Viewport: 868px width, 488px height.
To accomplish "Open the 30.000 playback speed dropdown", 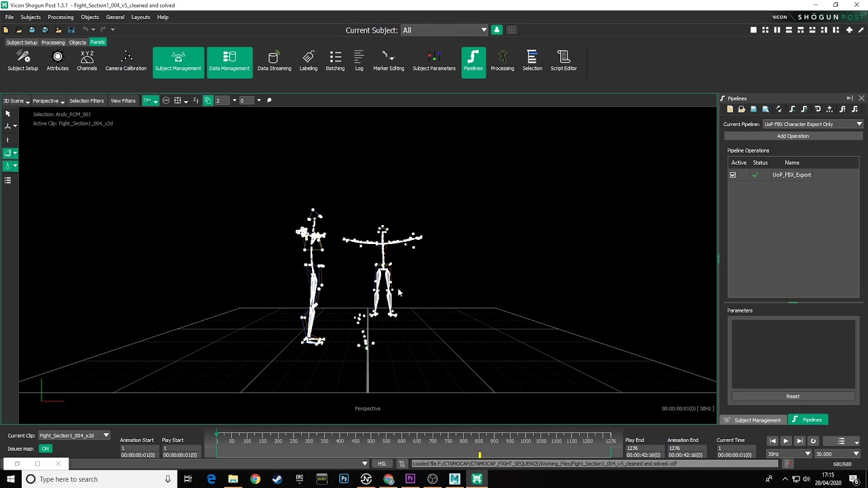I will [x=837, y=454].
